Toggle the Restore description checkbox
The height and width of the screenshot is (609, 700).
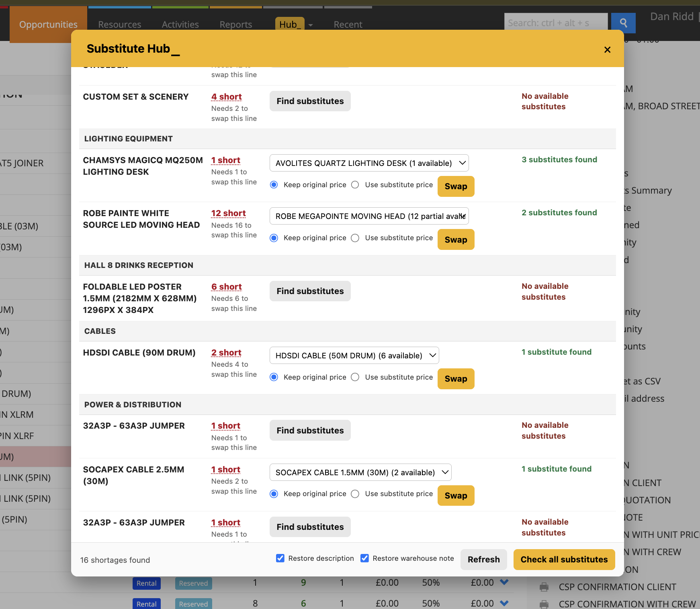coord(280,558)
